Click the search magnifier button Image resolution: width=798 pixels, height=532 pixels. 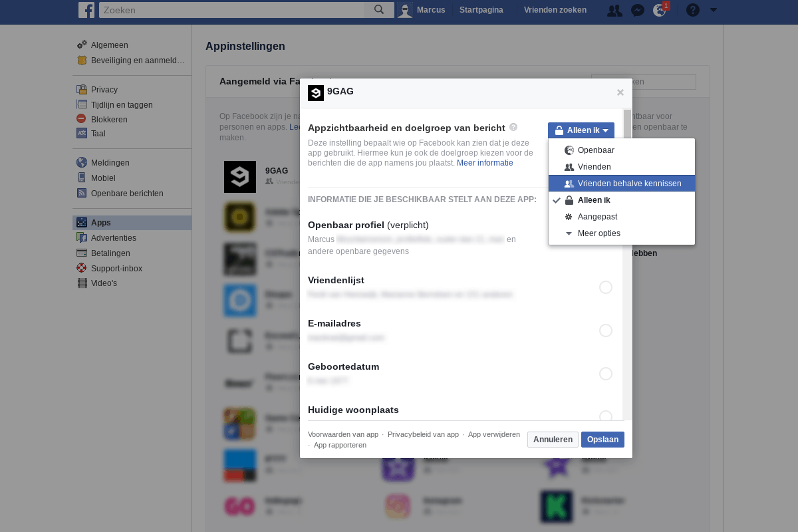tap(379, 10)
